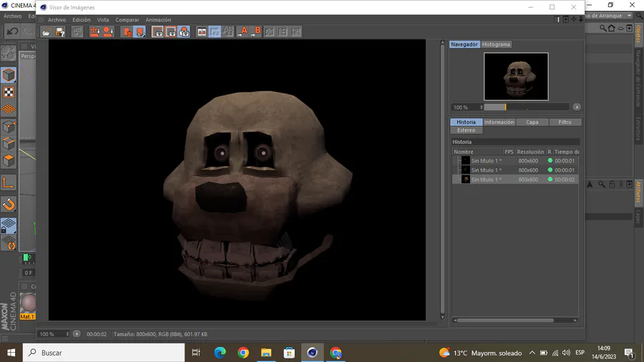Viewport: 644px width, 362px height.
Task: Switch to the Histograma tab
Action: [496, 44]
